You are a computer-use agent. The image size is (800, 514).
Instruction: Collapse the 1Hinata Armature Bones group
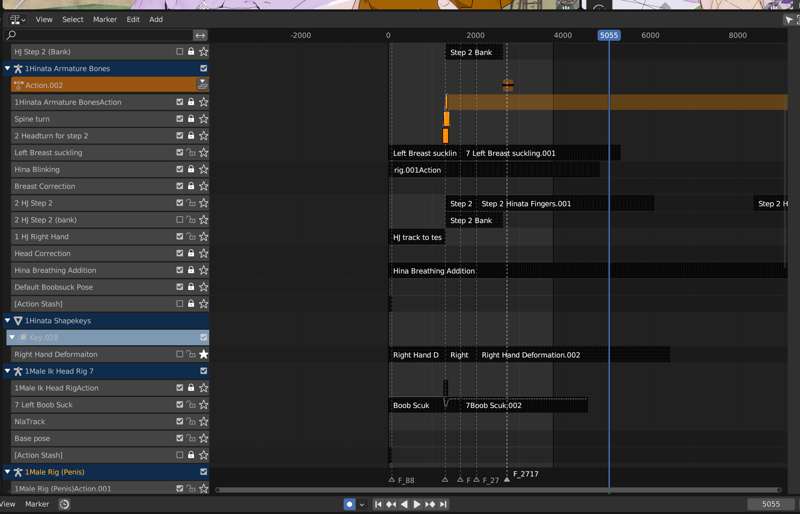click(x=7, y=69)
